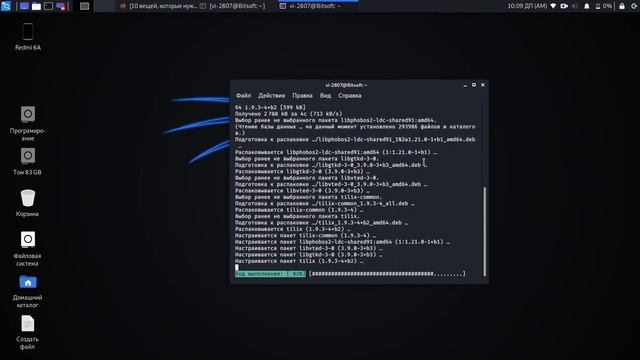Lock the screen with padlock icon

coord(622,6)
